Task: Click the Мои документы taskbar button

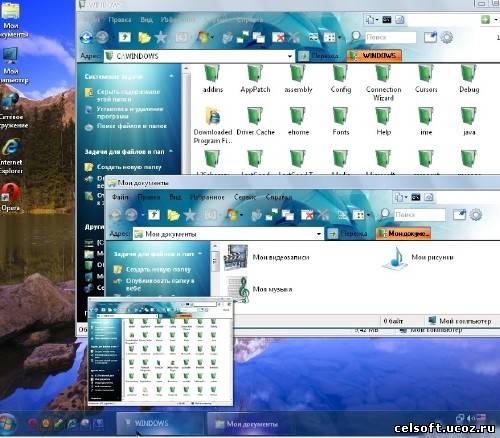Action: [x=252, y=424]
